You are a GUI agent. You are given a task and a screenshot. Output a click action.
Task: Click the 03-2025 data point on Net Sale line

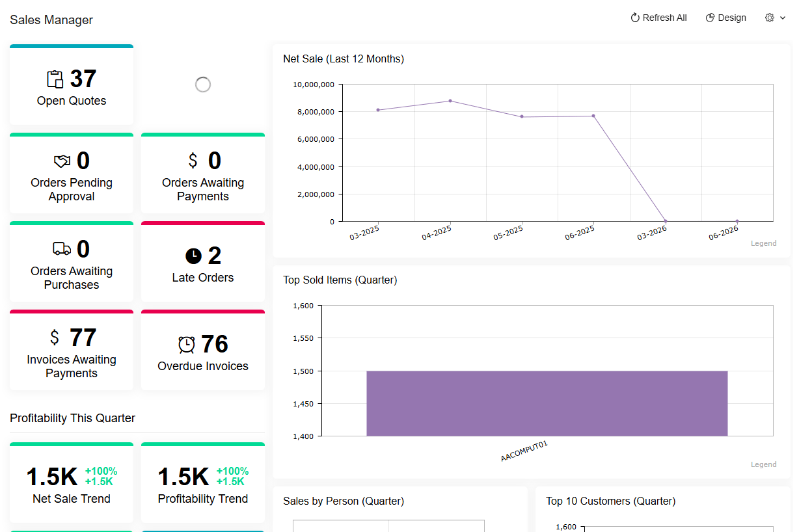tap(378, 110)
